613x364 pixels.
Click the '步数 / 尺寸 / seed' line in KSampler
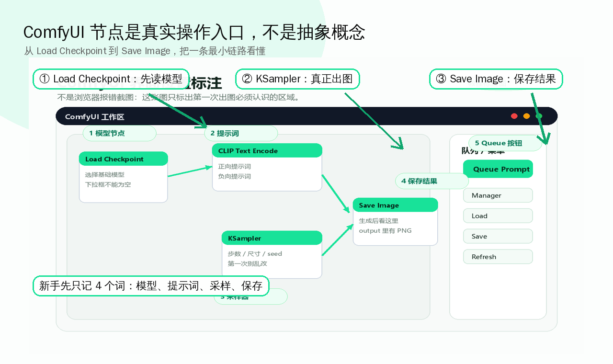click(x=255, y=254)
